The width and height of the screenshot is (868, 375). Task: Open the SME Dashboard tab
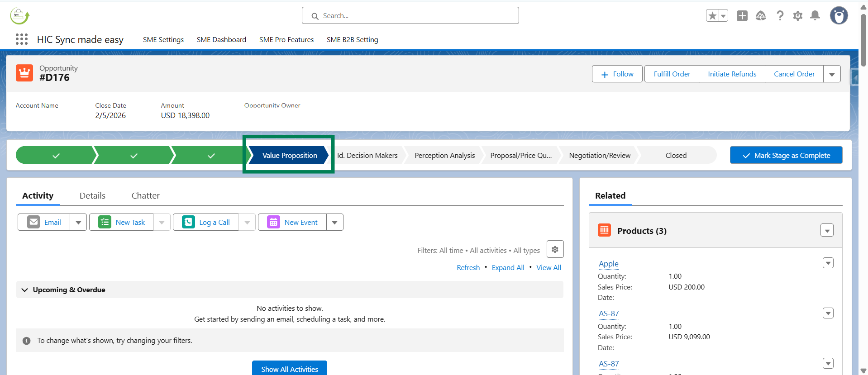coord(221,40)
